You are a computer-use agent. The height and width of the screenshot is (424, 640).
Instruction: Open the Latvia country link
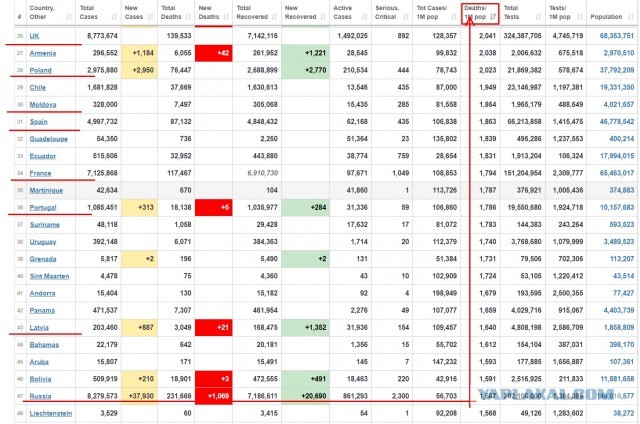39,327
